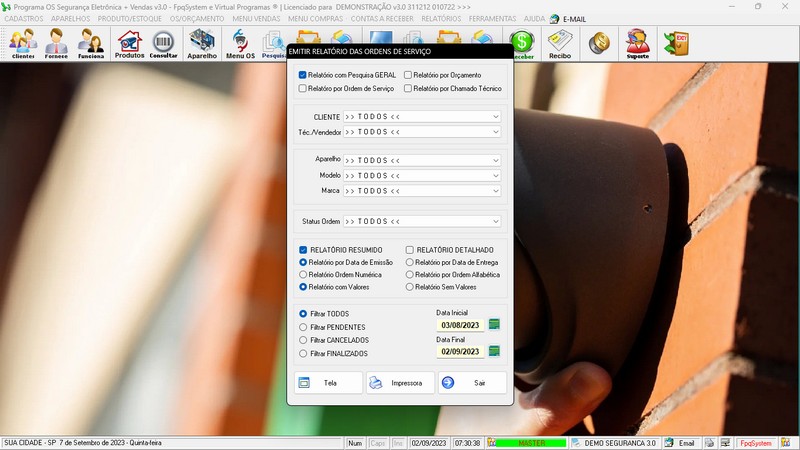Click the Recibo receipt icon
Viewport: 800px width, 450px height.
(560, 43)
